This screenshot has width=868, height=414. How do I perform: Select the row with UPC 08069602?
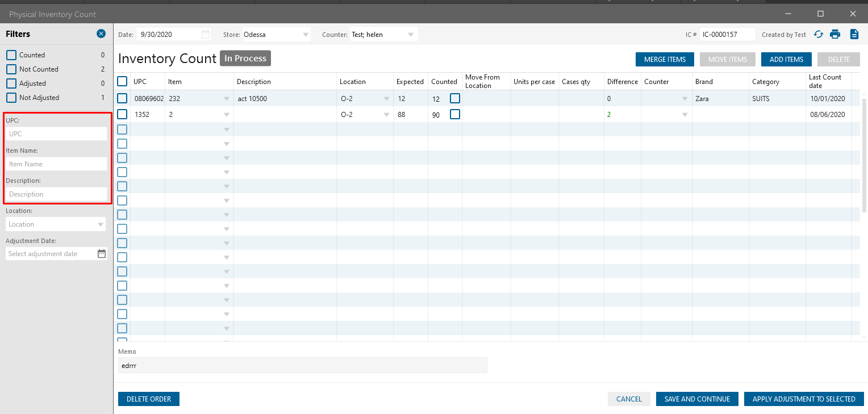click(x=122, y=98)
